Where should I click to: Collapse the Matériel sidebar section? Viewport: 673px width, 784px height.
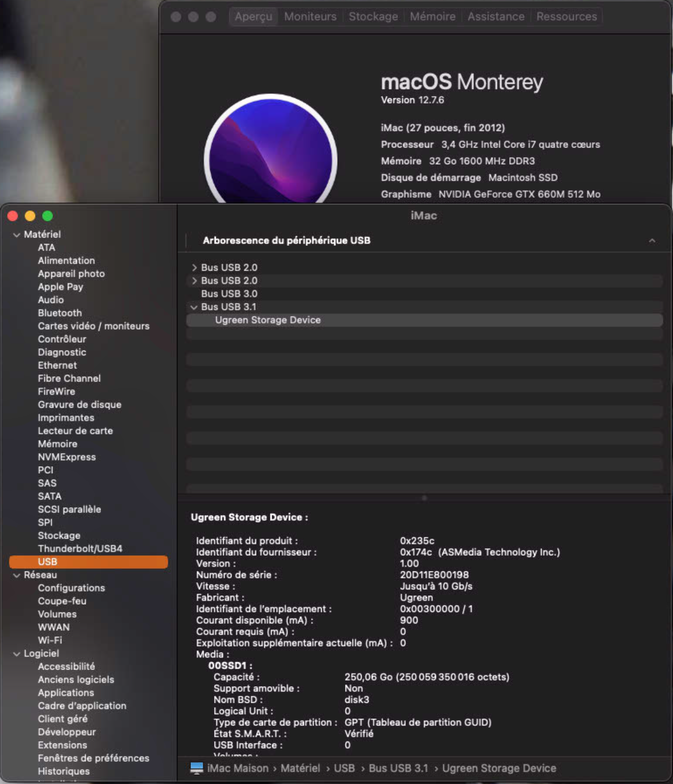tap(17, 235)
